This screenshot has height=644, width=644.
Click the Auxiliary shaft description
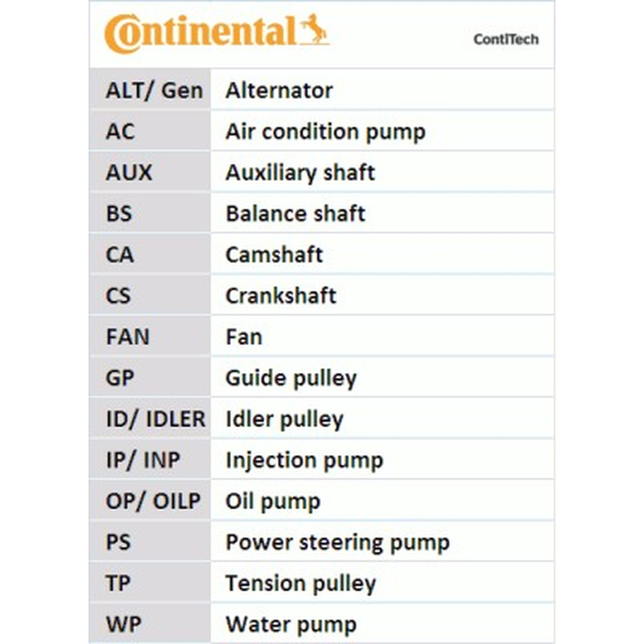[x=299, y=172]
